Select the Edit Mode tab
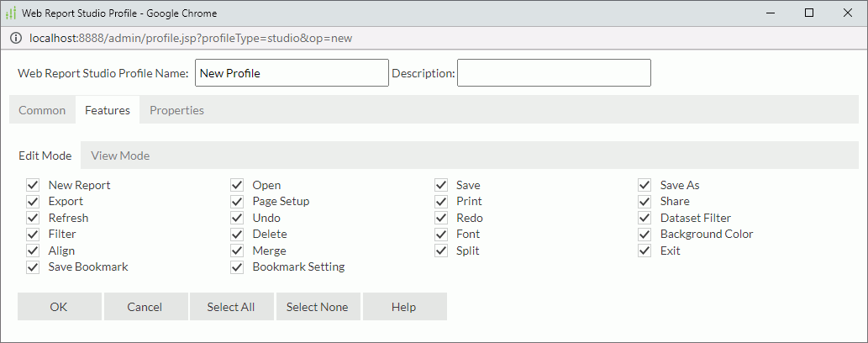 coord(45,156)
